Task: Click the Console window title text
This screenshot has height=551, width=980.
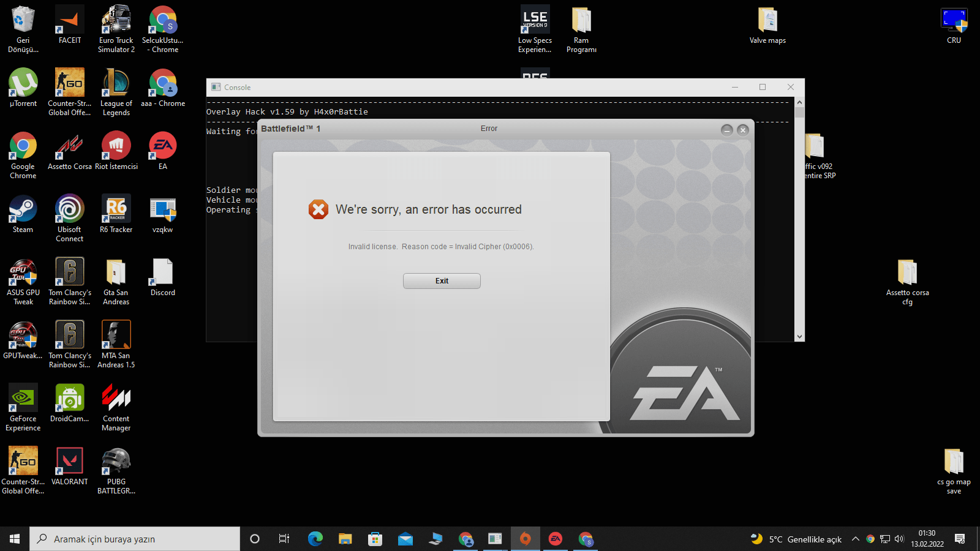Action: coord(237,88)
